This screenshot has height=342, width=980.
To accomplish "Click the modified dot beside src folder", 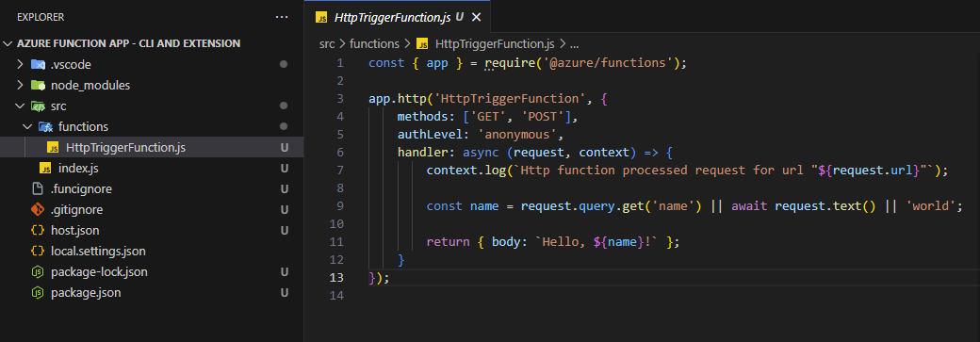I will click(x=284, y=106).
